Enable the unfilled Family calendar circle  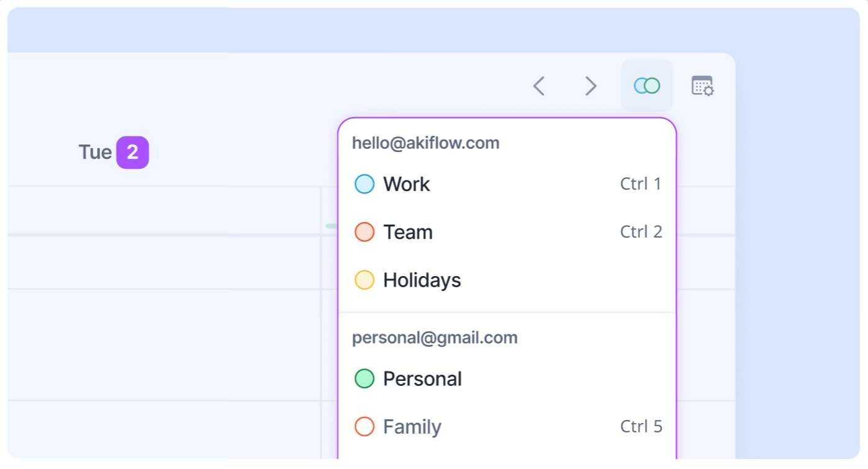(x=364, y=427)
